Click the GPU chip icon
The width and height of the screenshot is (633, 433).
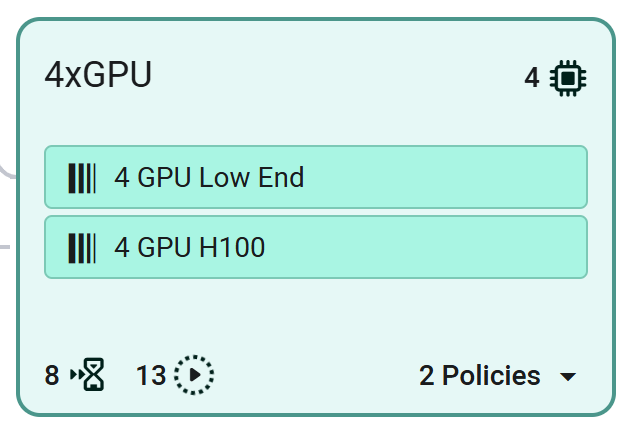569,77
